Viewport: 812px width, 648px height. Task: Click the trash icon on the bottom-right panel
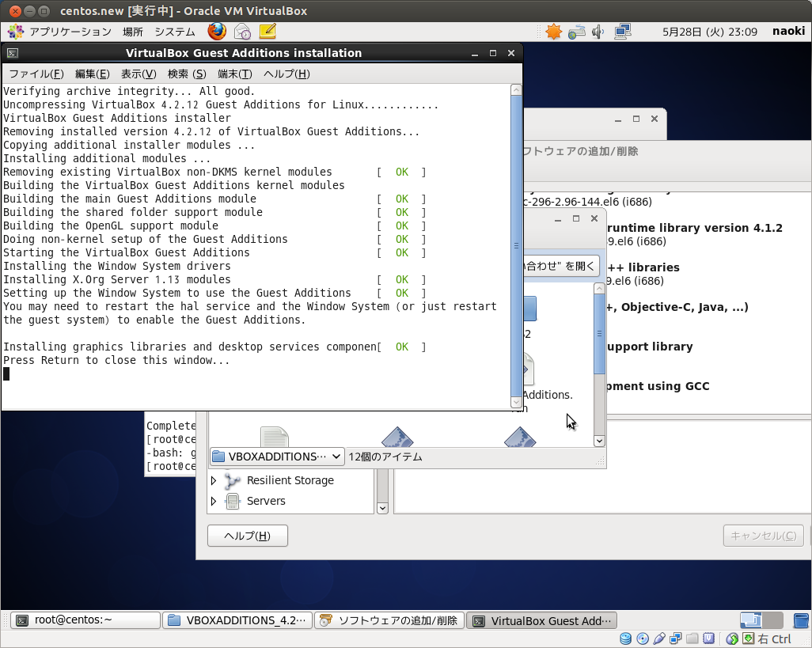[800, 620]
